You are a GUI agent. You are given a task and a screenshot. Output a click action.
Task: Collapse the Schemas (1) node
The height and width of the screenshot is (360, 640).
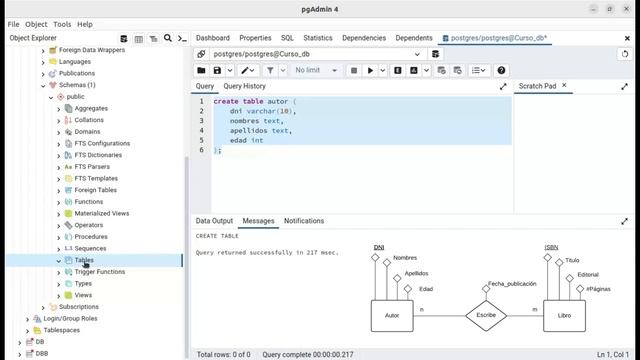43,85
